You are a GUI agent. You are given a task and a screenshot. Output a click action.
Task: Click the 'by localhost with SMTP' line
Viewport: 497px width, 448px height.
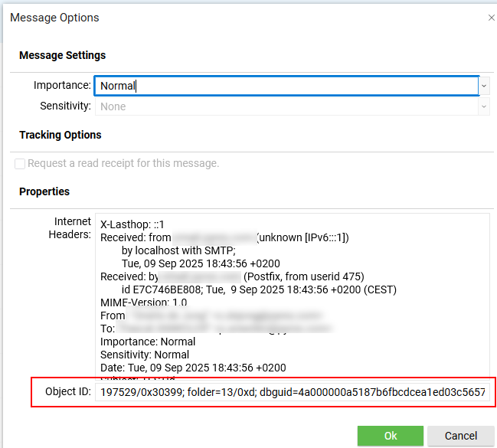178,250
